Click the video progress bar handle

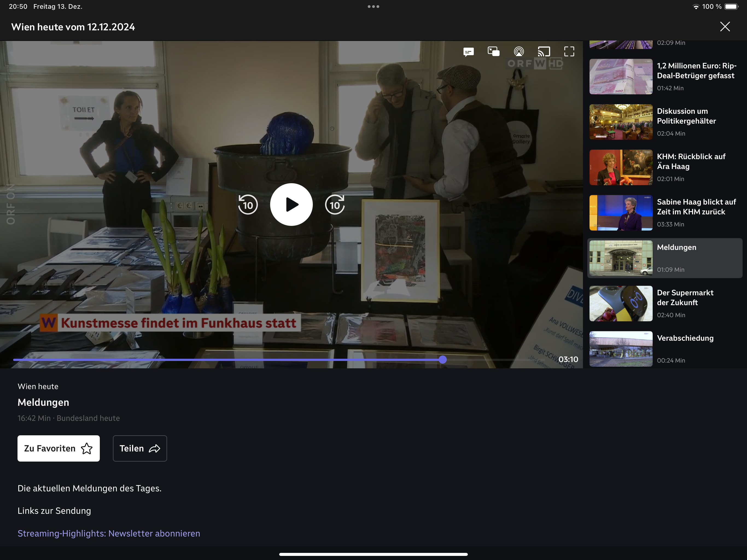click(443, 360)
